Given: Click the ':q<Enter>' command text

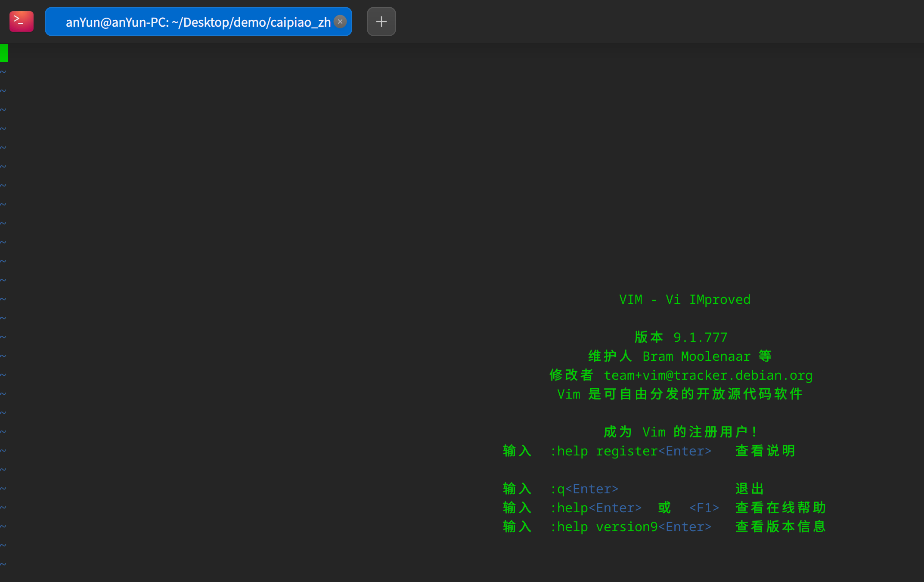Looking at the screenshot, I should point(584,489).
